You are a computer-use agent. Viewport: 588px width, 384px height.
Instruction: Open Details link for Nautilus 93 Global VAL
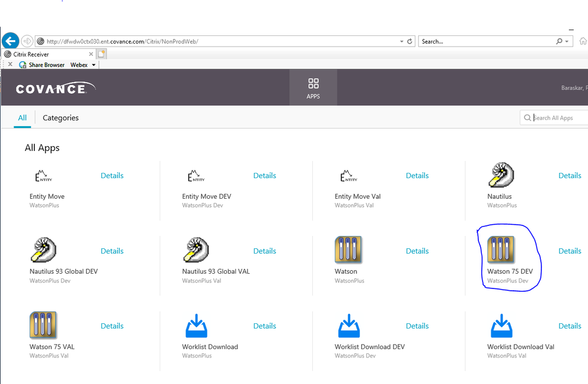[x=265, y=251]
